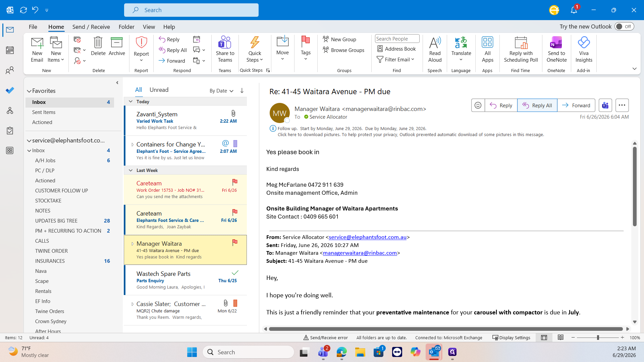Switch to Send / Receive tab
644x362 pixels.
click(91, 27)
